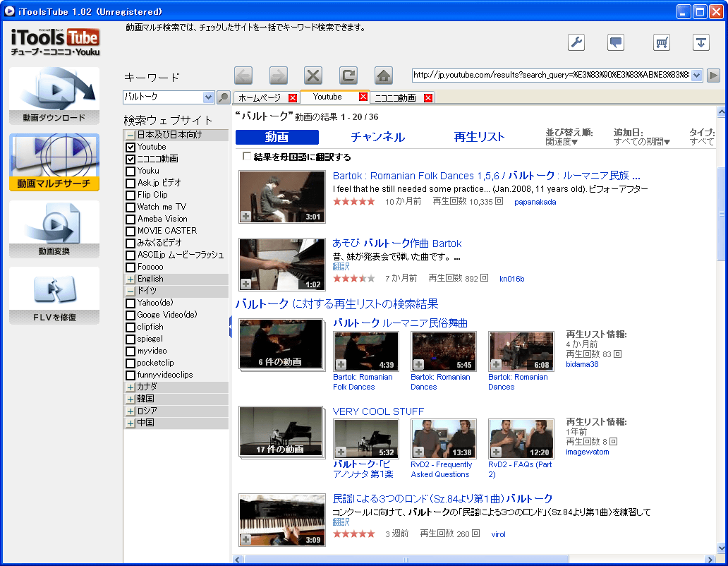Screen dimensions: 728x566
Task: Select 動画マルチサーチ sidebar module
Action: tap(54, 162)
